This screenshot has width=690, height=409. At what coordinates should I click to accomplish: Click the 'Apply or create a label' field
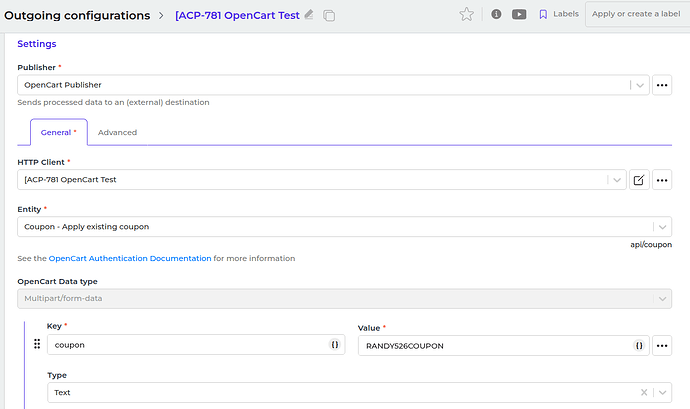(636, 14)
